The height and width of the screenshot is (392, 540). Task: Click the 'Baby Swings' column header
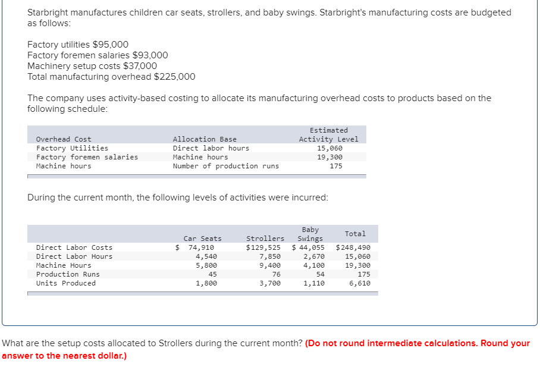point(310,234)
